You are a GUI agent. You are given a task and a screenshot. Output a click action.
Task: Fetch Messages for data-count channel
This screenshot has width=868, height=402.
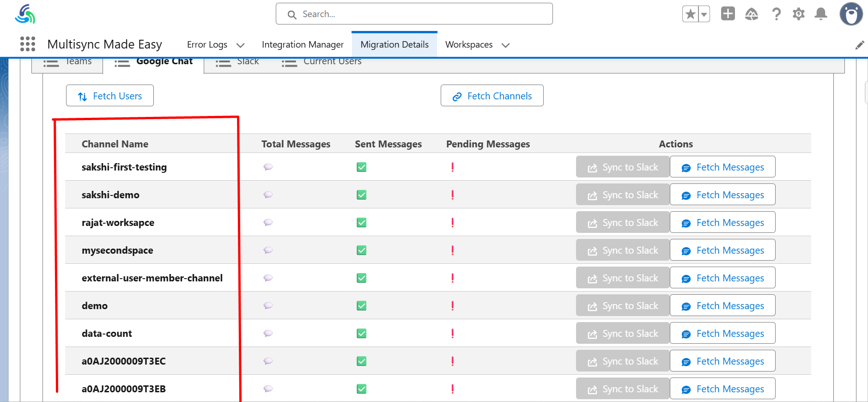[x=722, y=333]
